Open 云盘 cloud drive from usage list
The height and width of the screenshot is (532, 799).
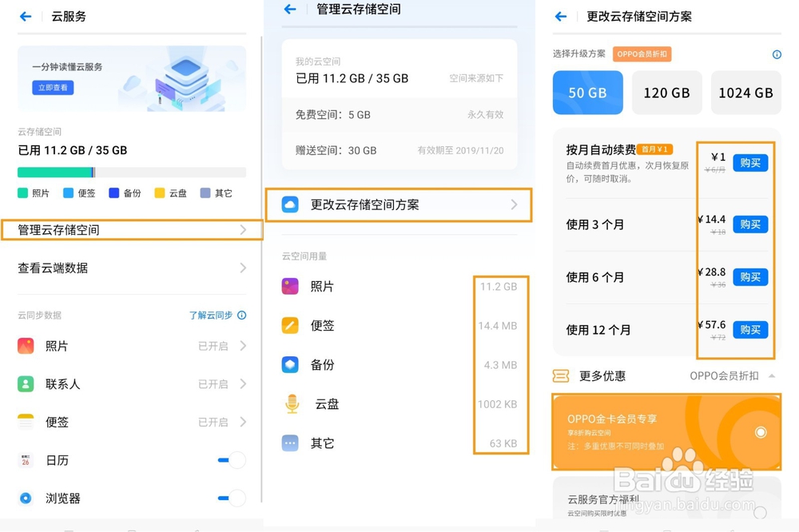289,404
